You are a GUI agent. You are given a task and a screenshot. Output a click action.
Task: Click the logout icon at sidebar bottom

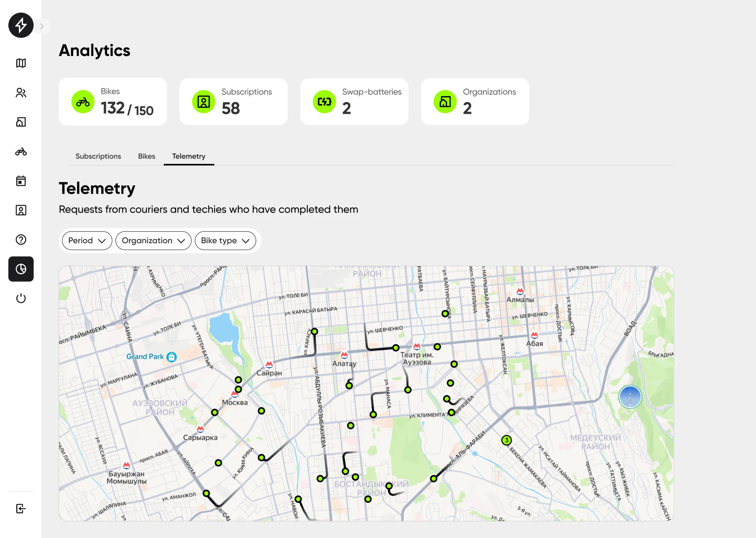21,508
